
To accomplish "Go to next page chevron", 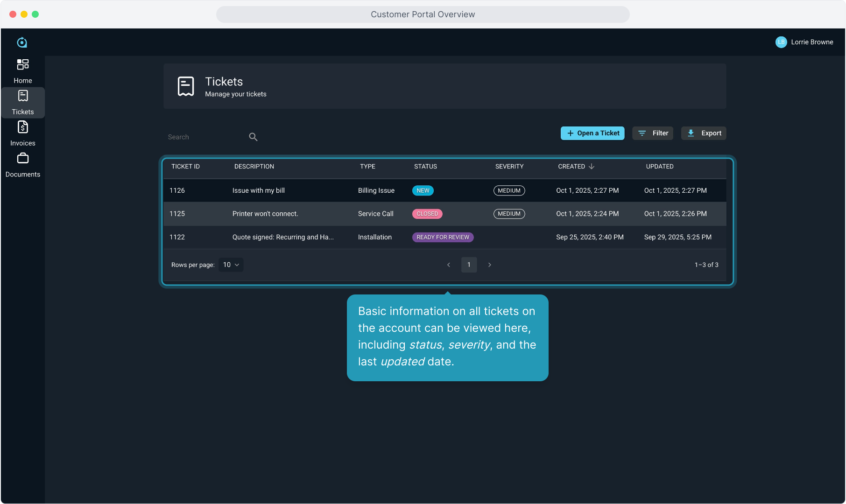I will point(489,265).
